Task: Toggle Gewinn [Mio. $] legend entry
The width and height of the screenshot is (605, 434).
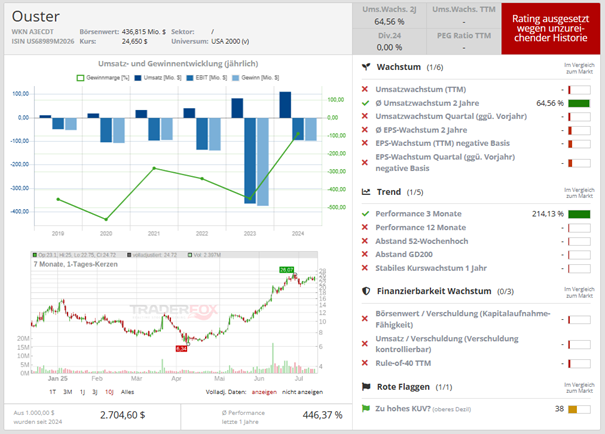Action: (x=256, y=78)
